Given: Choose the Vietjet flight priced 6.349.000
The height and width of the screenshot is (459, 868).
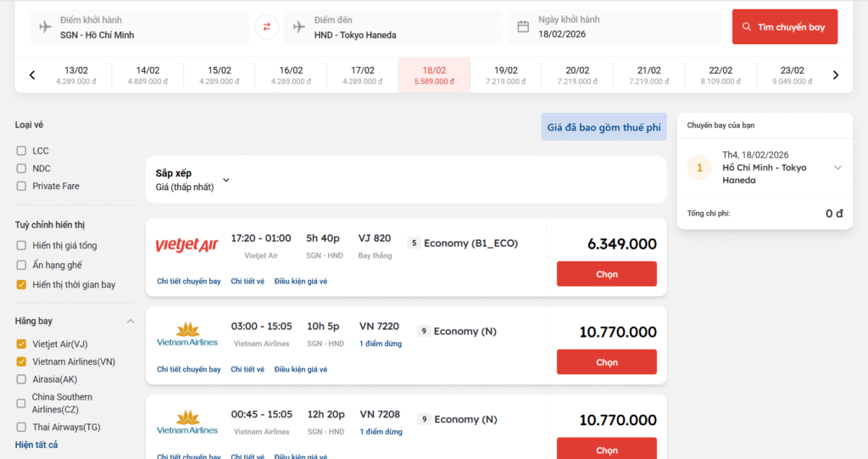Looking at the screenshot, I should coord(606,274).
